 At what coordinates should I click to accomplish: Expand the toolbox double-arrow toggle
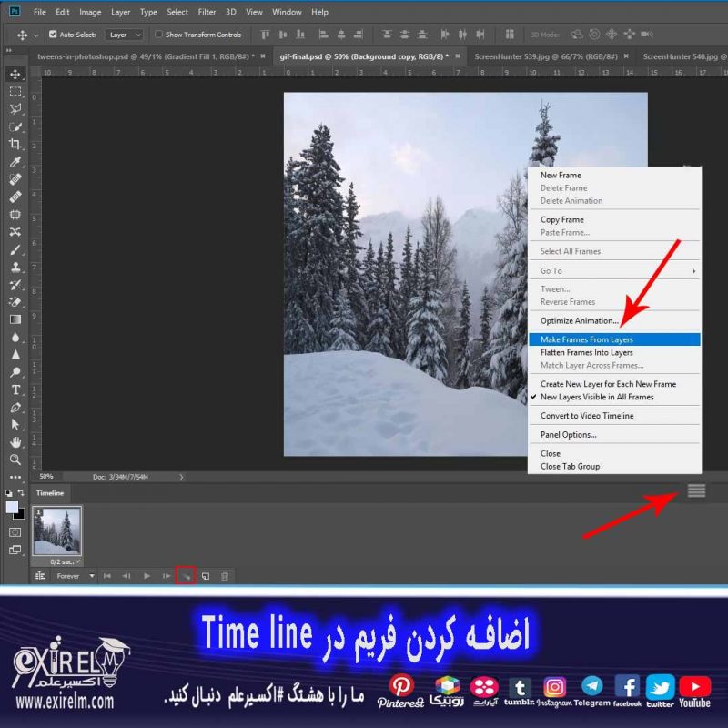pos(8,50)
